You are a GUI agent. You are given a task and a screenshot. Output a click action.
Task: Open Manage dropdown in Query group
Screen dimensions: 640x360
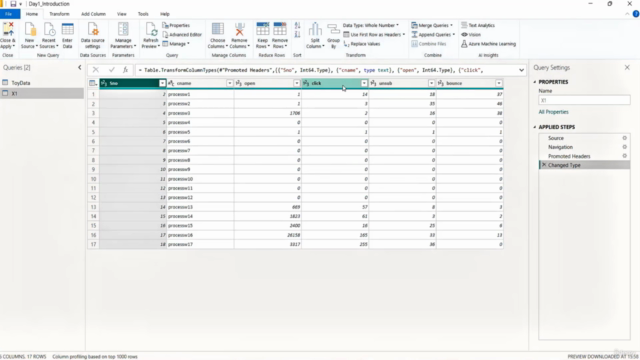click(x=176, y=44)
